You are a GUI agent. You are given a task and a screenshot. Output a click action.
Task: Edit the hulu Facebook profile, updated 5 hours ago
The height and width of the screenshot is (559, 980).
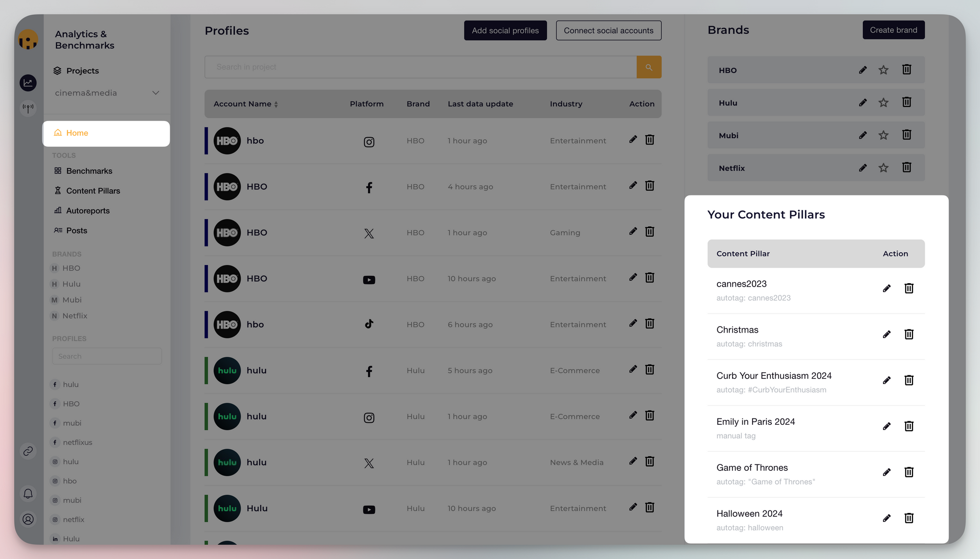633,369
